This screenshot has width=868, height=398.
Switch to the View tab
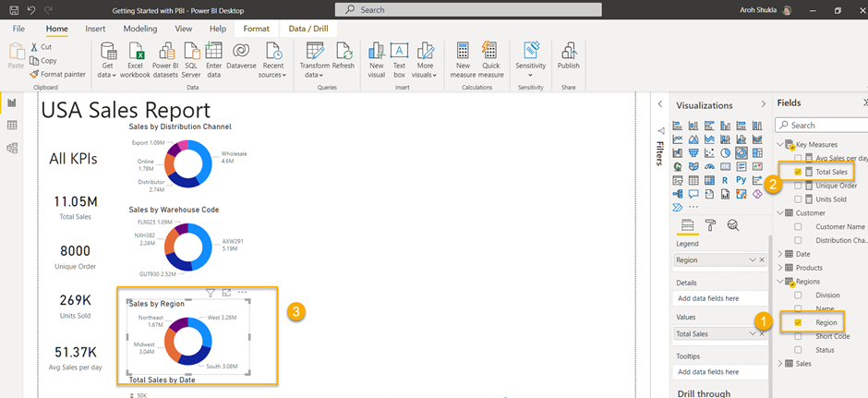184,29
